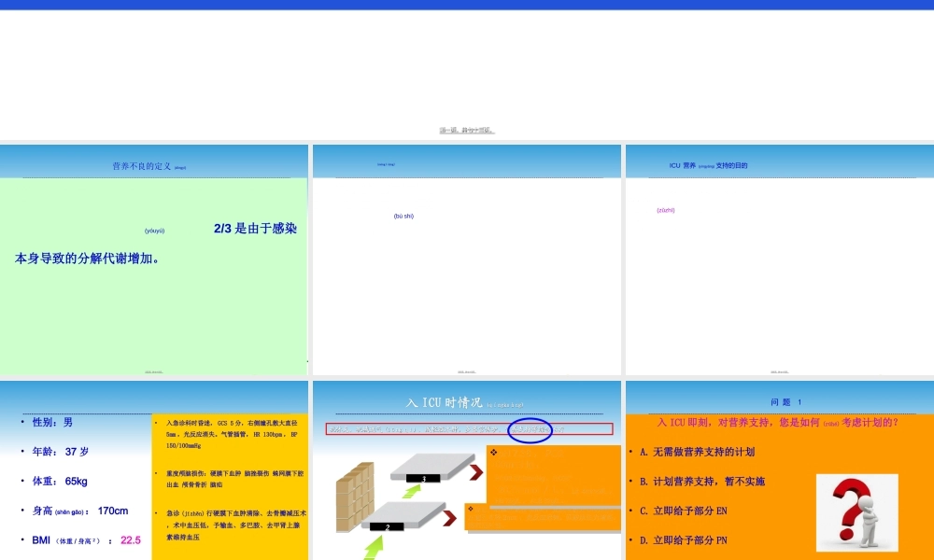Click the pink BMI value 22.5
Screen dimensions: 934x560
pos(130,539)
